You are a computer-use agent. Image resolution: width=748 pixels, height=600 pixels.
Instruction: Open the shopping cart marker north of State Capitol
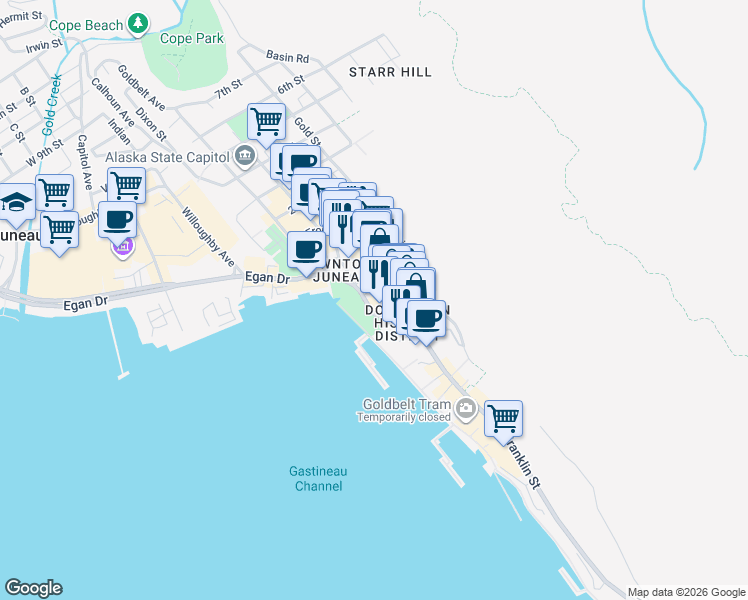point(266,122)
